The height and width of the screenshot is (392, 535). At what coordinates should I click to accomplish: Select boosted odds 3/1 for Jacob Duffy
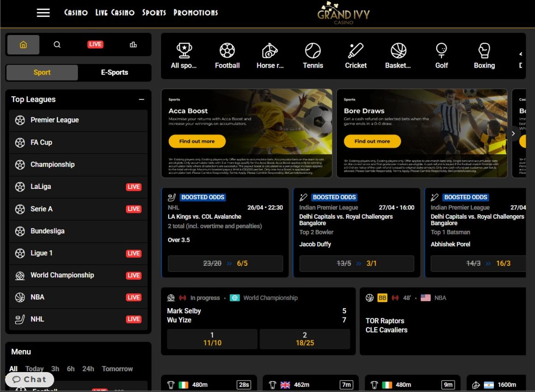[x=357, y=263]
